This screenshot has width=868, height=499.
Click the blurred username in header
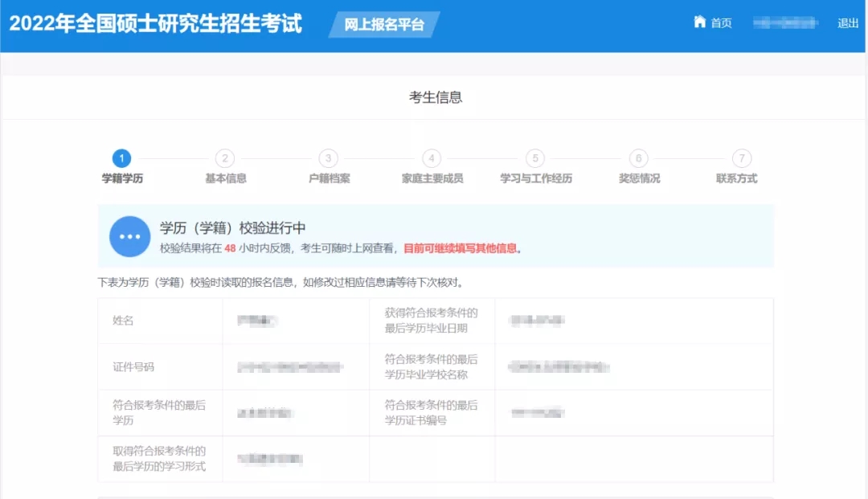785,22
